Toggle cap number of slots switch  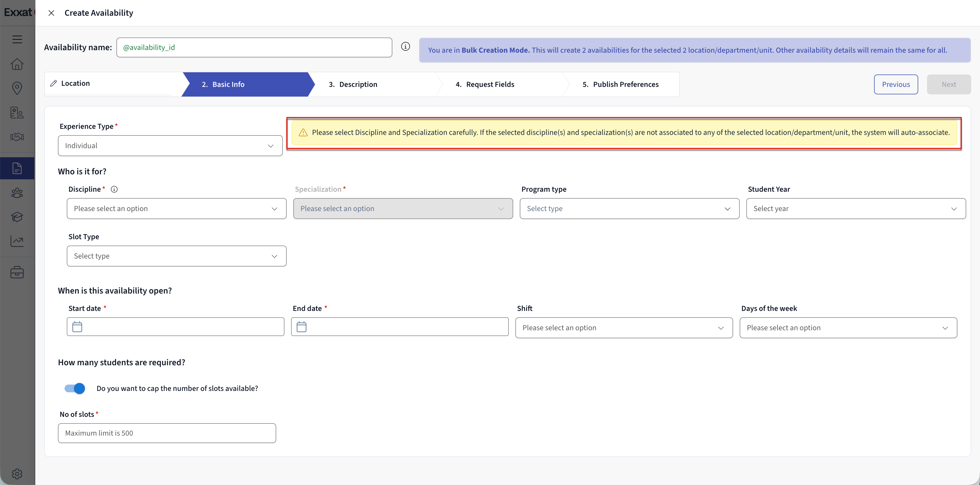pos(75,388)
